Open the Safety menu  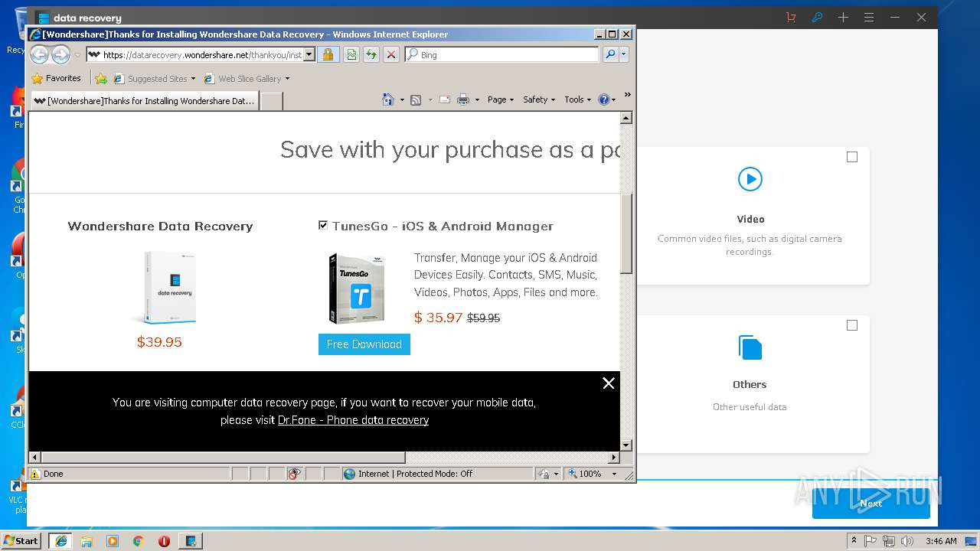coord(539,99)
